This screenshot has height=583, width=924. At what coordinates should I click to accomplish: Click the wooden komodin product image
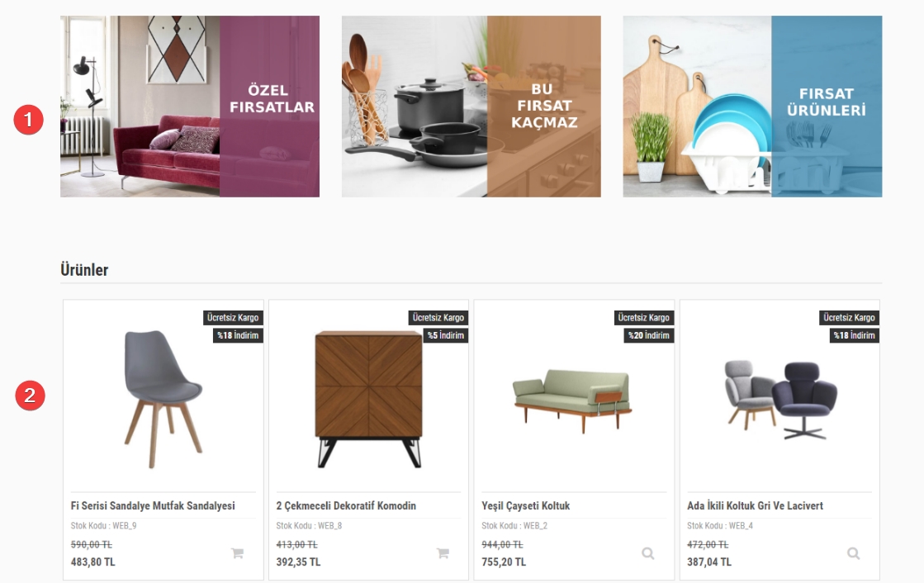(369, 399)
